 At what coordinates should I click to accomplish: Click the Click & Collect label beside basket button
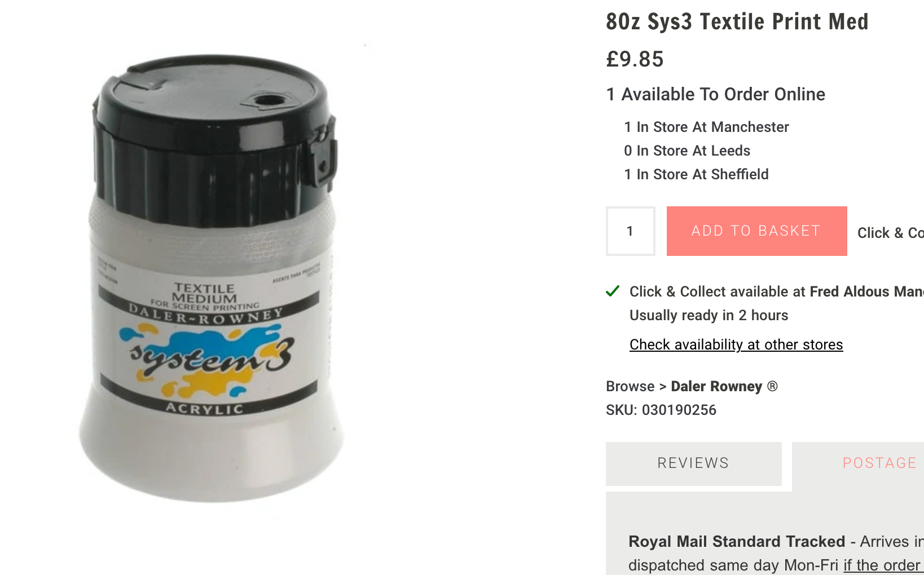[891, 233]
